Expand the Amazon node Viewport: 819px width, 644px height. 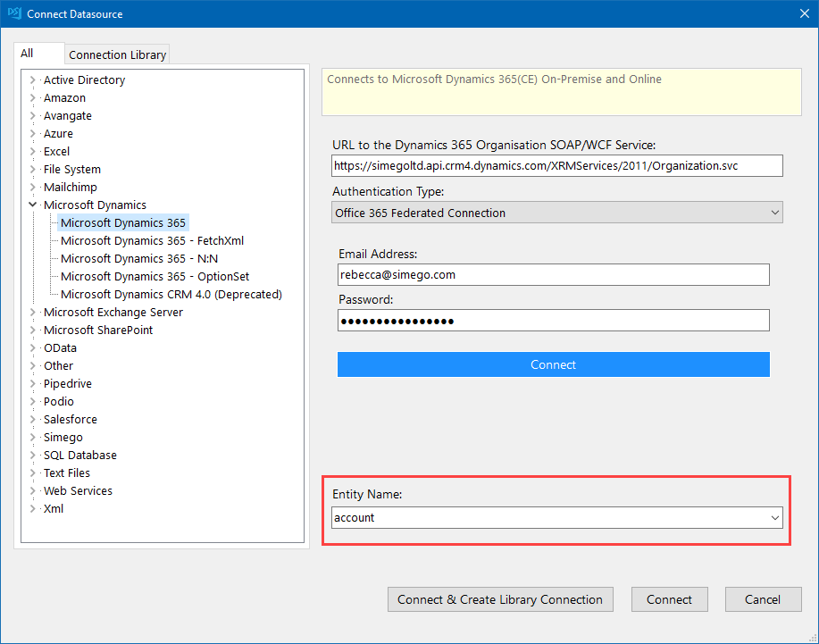(x=32, y=97)
